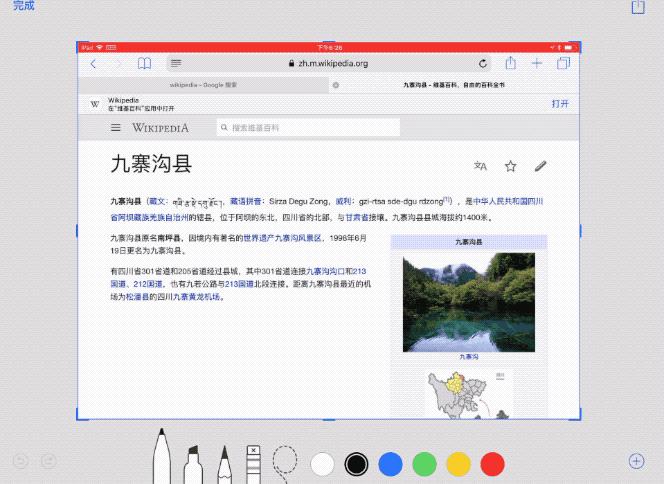Select the highlighter marker tool
664x484 pixels.
[x=193, y=465]
